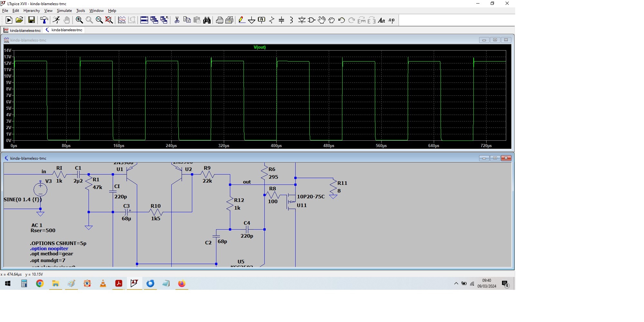Place a Capacitor component
Viewport: 644px width, 322px height.
[281, 20]
